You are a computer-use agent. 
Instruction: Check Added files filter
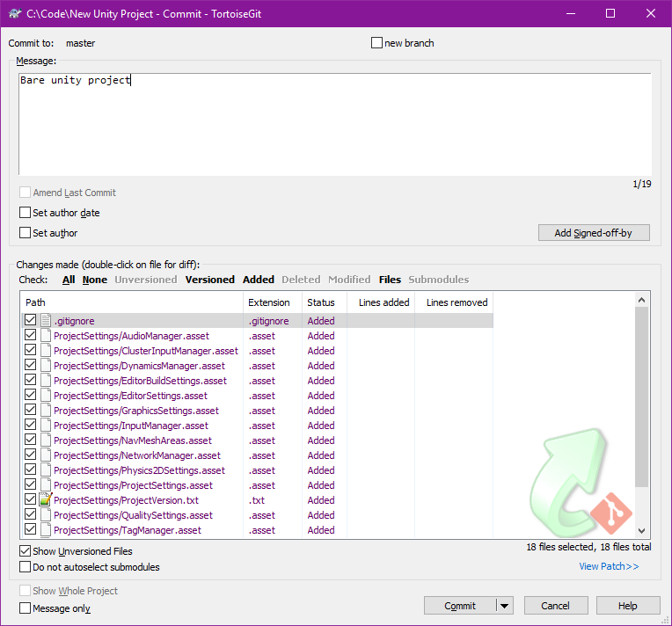(x=259, y=280)
